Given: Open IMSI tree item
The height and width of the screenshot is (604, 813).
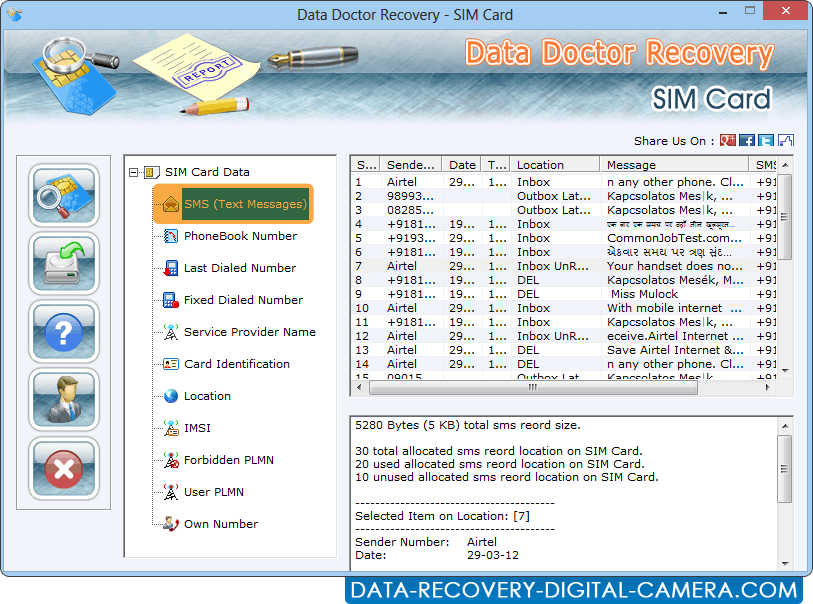Looking at the screenshot, I should (197, 428).
